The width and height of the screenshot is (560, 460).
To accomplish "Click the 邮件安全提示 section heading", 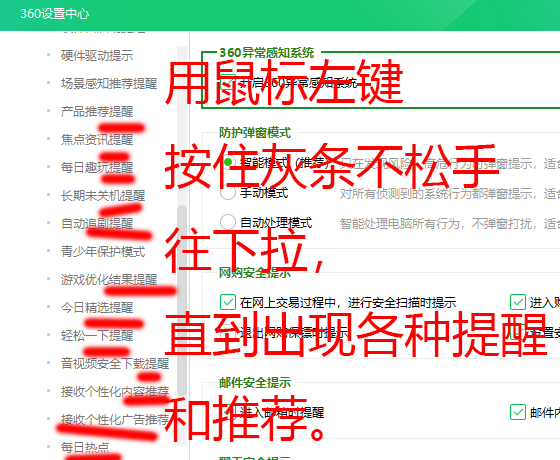I will coord(255,382).
